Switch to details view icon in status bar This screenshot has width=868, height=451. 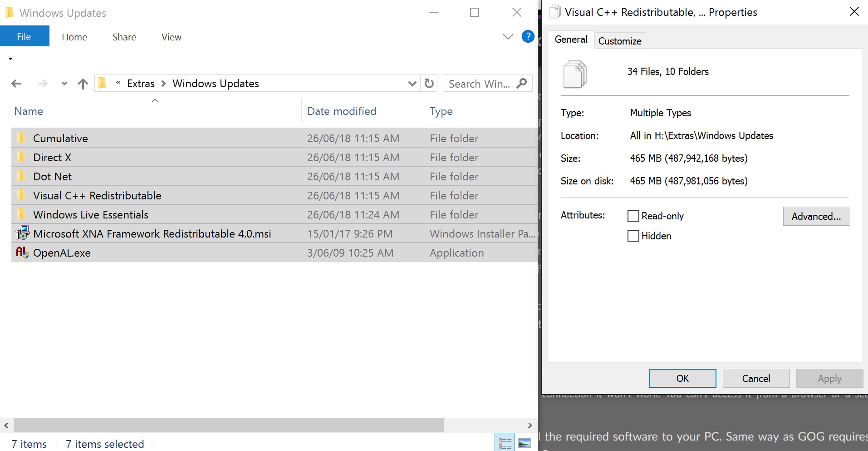pyautogui.click(x=505, y=443)
